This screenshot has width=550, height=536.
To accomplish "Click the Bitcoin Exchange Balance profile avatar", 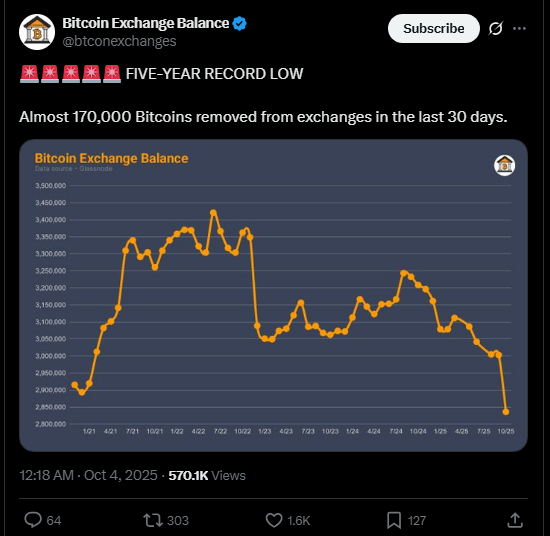I will [37, 32].
